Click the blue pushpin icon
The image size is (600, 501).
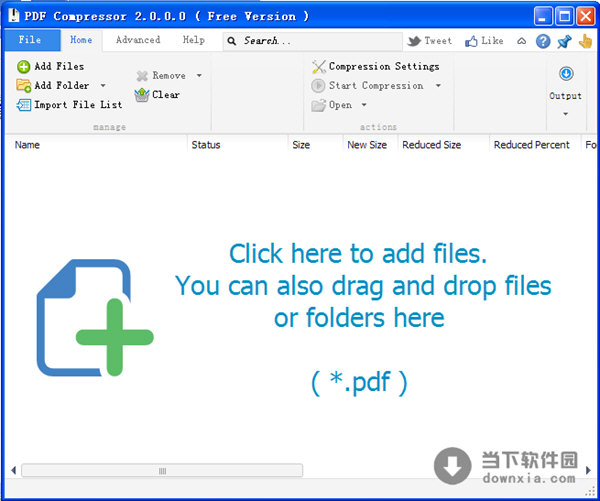click(x=564, y=41)
